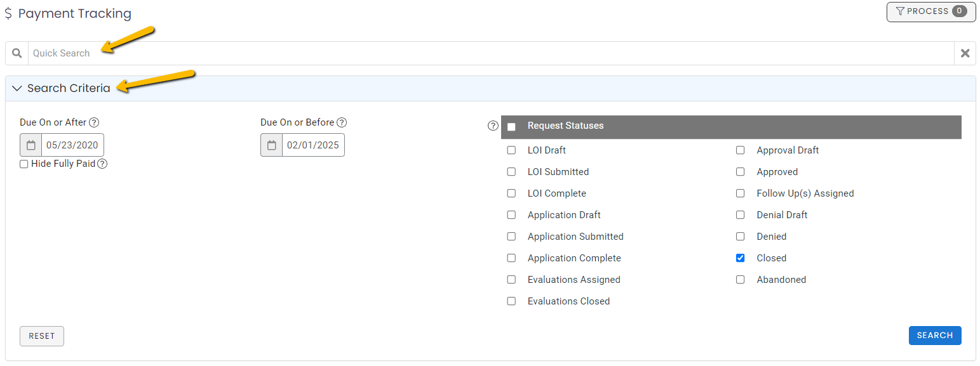This screenshot has width=980, height=366.
Task: Clear the Quick Search with the X icon
Action: 965,53
